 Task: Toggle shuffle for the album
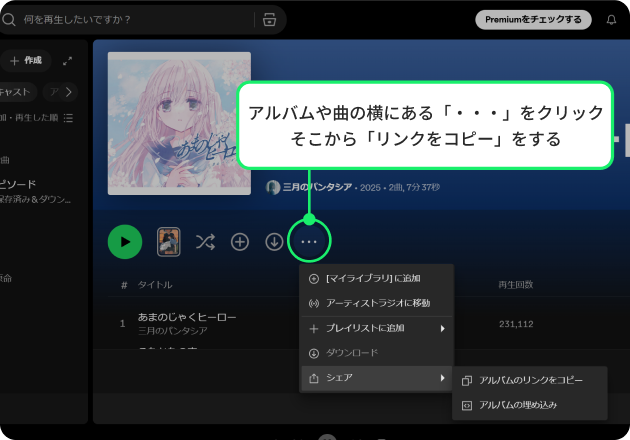coord(205,241)
